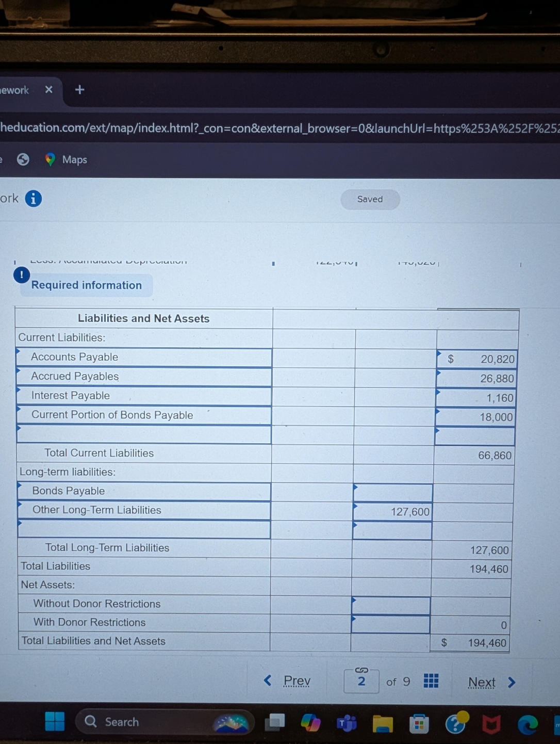Viewport: 560px width, 744px height.
Task: Open the Windows Start menu
Action: (55, 721)
